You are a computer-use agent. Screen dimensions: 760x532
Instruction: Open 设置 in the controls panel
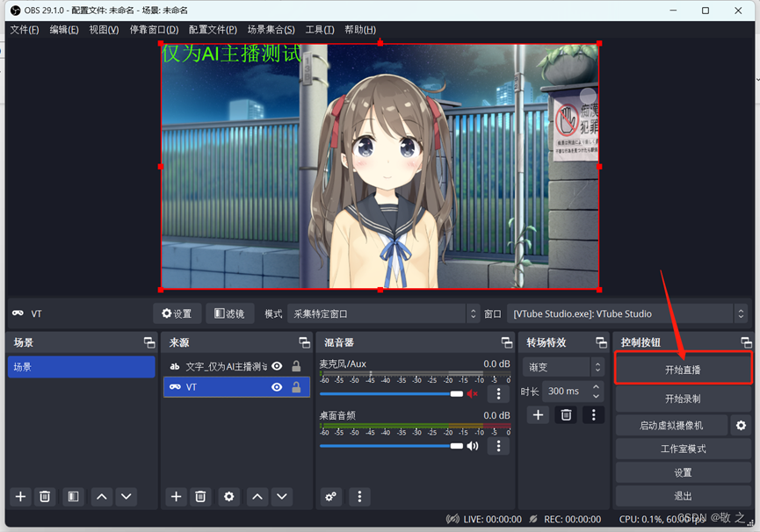(683, 472)
